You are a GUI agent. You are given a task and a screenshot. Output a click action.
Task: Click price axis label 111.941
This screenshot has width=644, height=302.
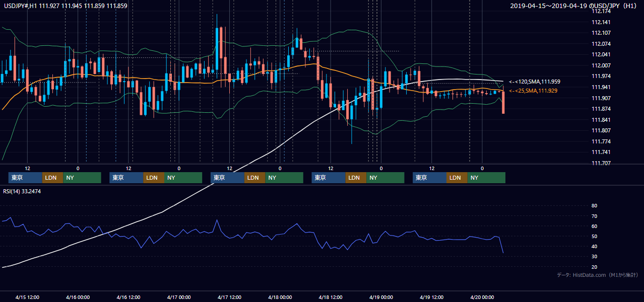(601, 87)
